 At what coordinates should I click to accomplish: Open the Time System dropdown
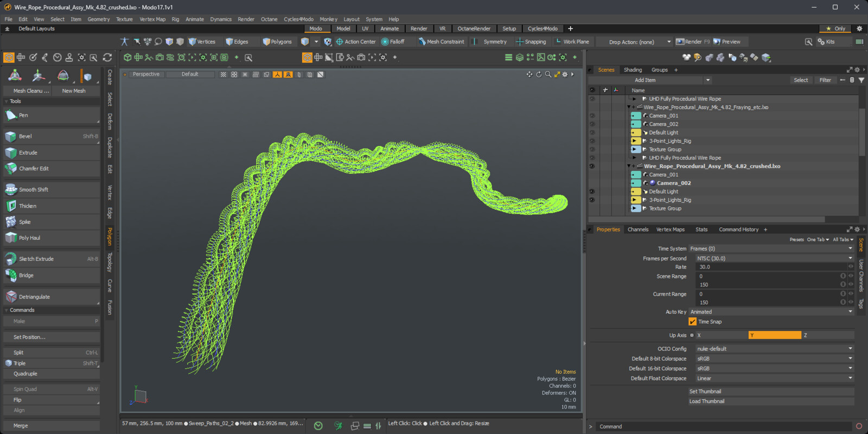[x=771, y=248]
